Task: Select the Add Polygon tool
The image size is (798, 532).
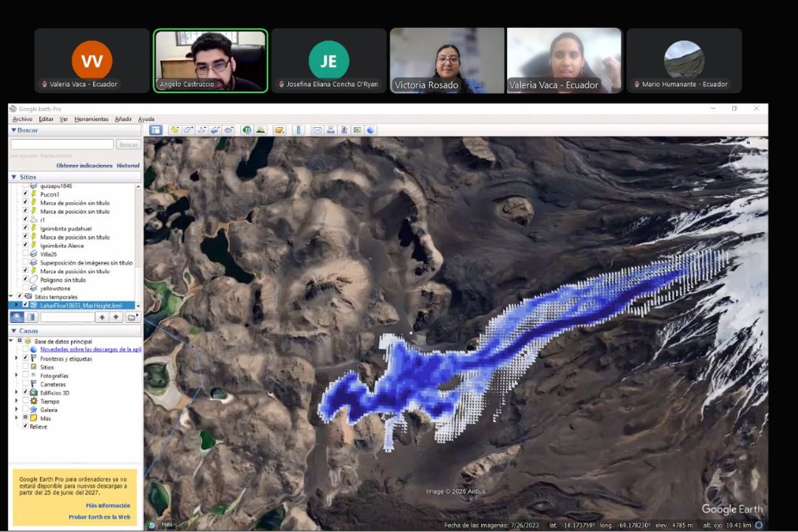Action: coord(188,130)
